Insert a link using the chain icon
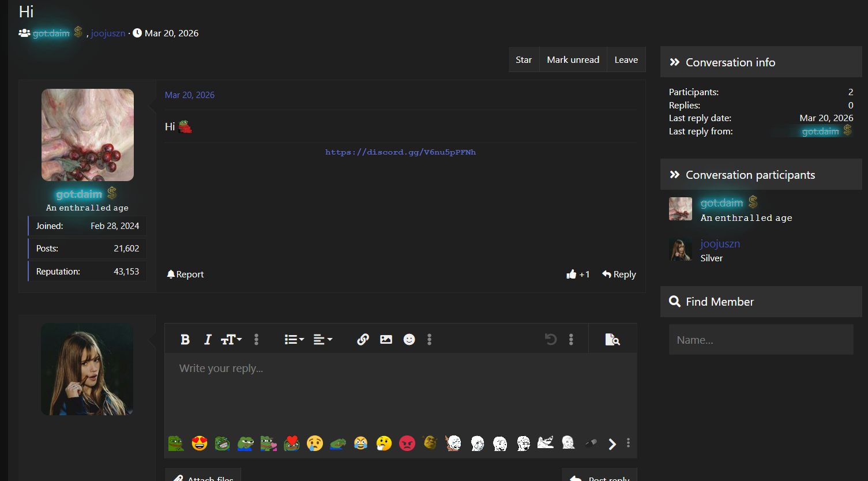Viewport: 868px width, 481px height. tap(363, 340)
